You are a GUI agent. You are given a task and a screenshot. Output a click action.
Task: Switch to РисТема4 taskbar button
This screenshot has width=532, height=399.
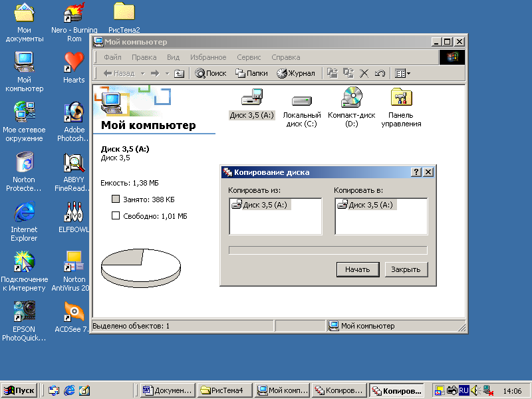[225, 390]
